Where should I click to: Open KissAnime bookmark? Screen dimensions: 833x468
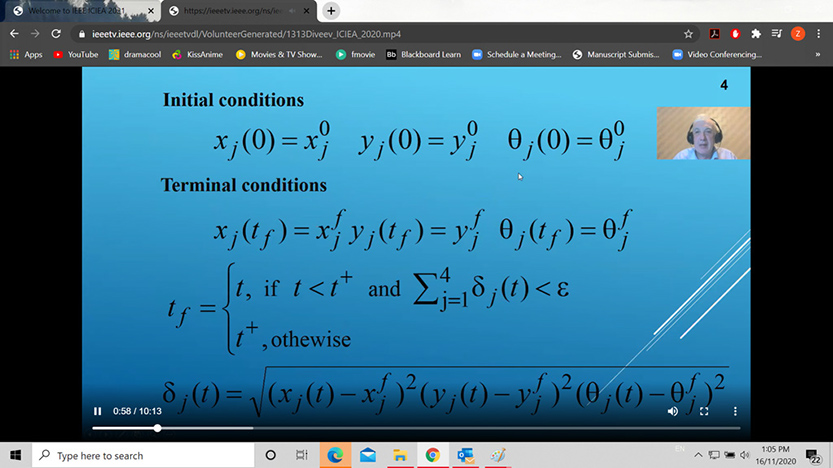[x=198, y=55]
